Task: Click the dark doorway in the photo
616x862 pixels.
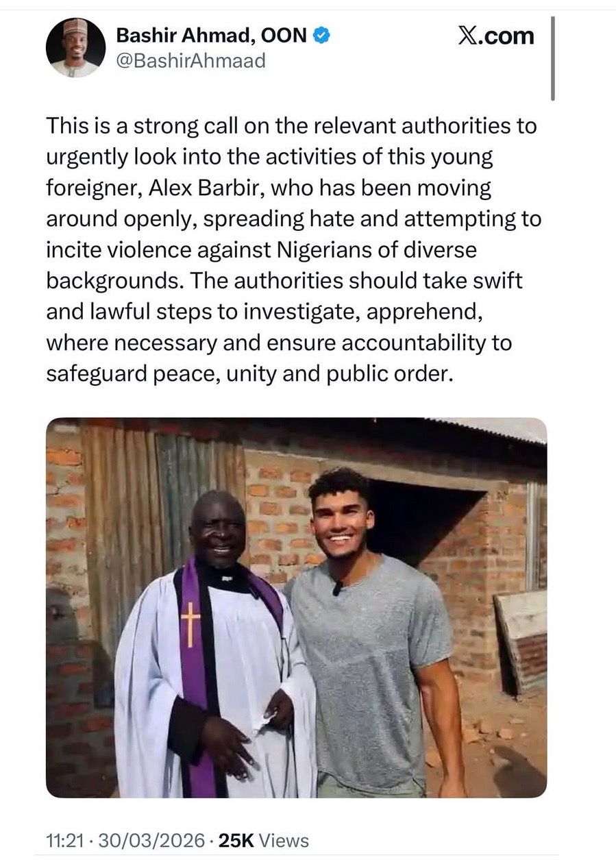Action: (x=418, y=521)
